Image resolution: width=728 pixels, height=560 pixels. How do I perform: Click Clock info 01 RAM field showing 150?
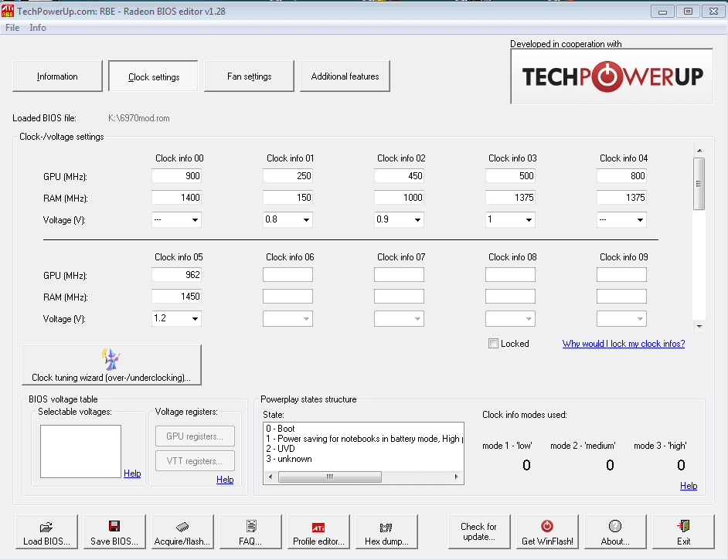click(x=287, y=198)
